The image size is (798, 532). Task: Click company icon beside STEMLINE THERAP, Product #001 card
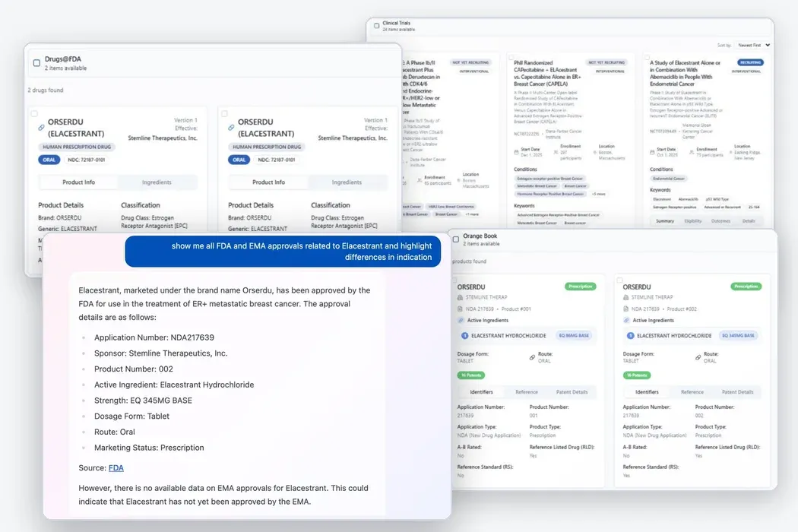(x=460, y=297)
